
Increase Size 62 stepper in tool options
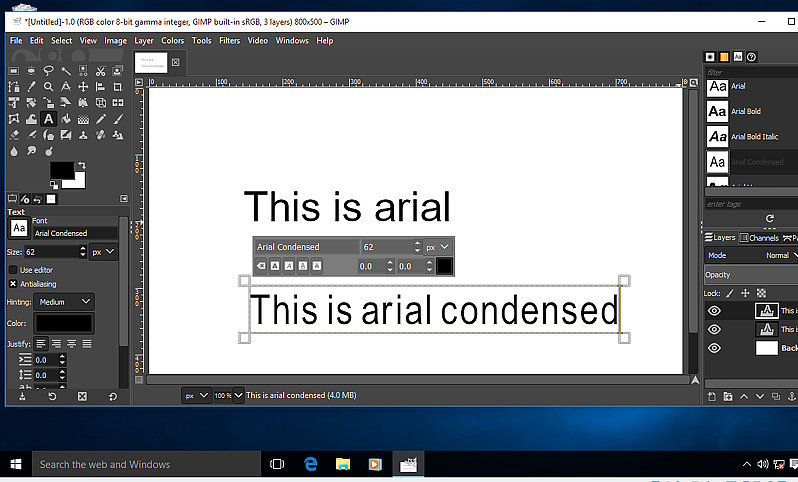click(83, 248)
